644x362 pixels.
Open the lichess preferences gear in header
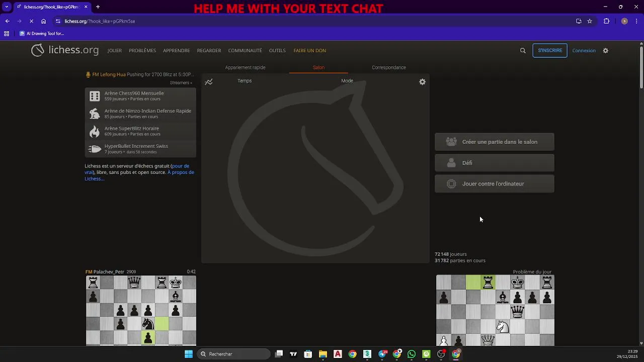606,51
